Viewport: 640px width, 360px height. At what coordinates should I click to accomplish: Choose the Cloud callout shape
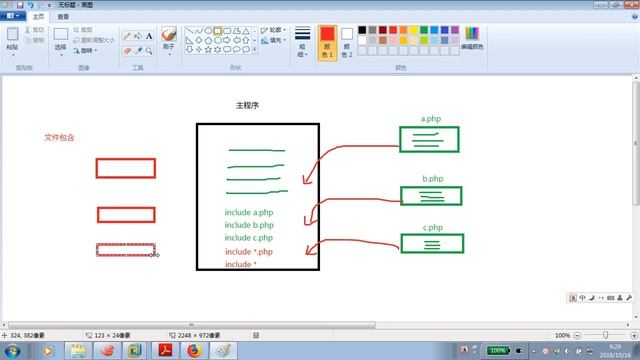[x=246, y=50]
